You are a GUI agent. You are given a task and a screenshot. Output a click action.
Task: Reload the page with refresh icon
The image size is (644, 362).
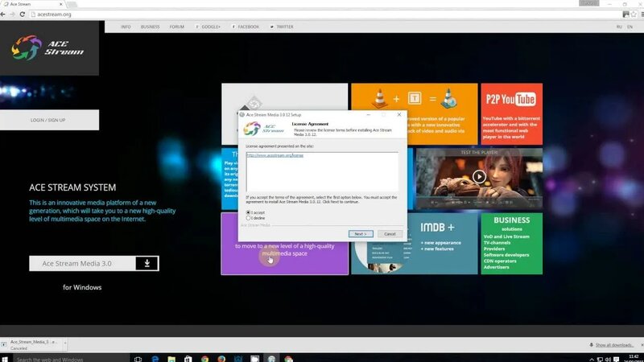pyautogui.click(x=23, y=14)
